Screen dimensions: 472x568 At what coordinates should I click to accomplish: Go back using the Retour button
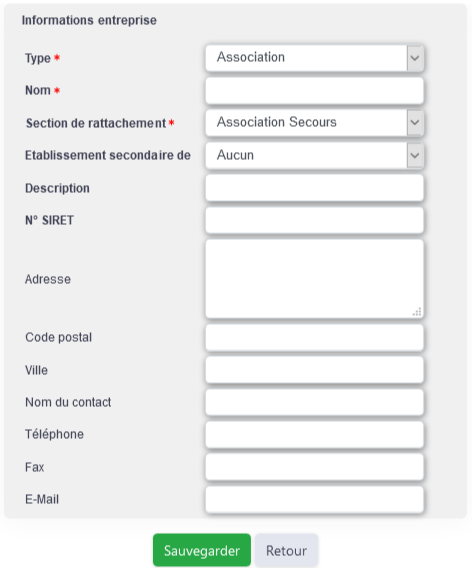tap(286, 550)
